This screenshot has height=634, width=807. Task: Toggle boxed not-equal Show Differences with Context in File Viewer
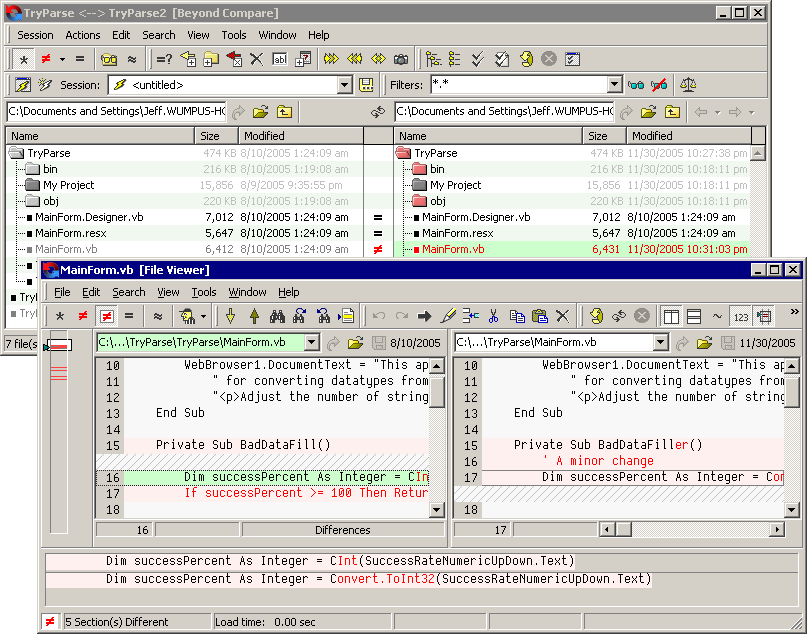pyautogui.click(x=106, y=316)
